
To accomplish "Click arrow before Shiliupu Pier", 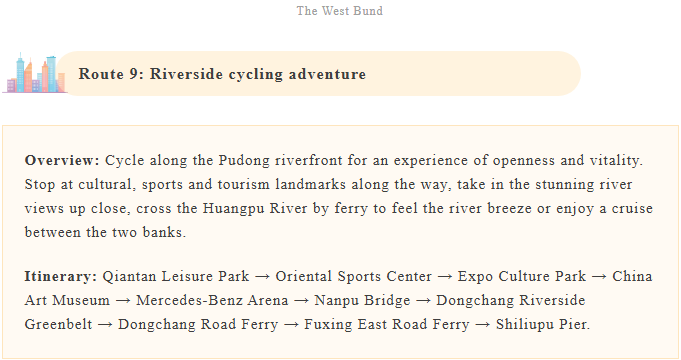I will (x=483, y=324).
